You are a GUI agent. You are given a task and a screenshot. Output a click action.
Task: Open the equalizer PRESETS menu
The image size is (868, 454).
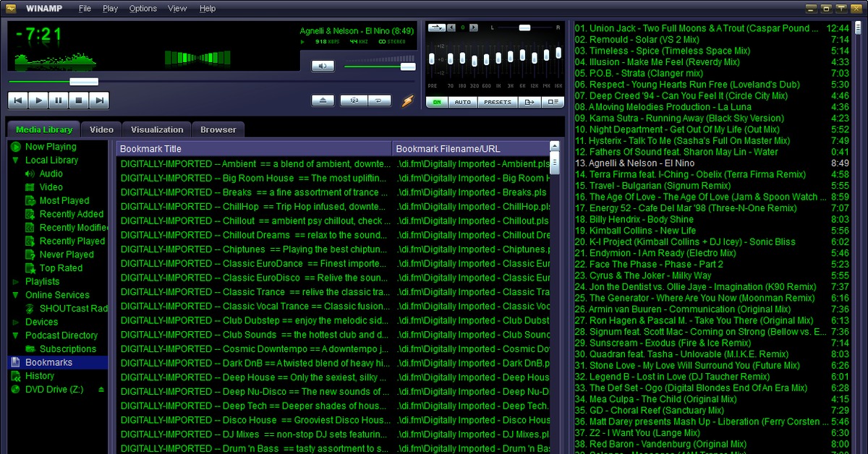click(498, 102)
